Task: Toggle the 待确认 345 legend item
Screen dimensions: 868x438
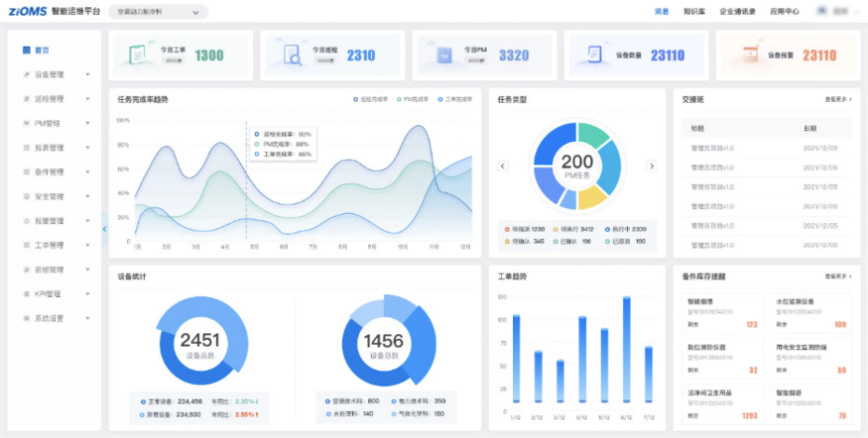Action: coord(525,242)
